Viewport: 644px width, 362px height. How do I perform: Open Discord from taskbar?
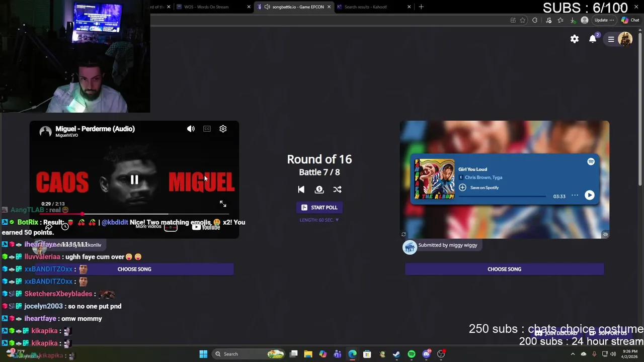pos(427,354)
